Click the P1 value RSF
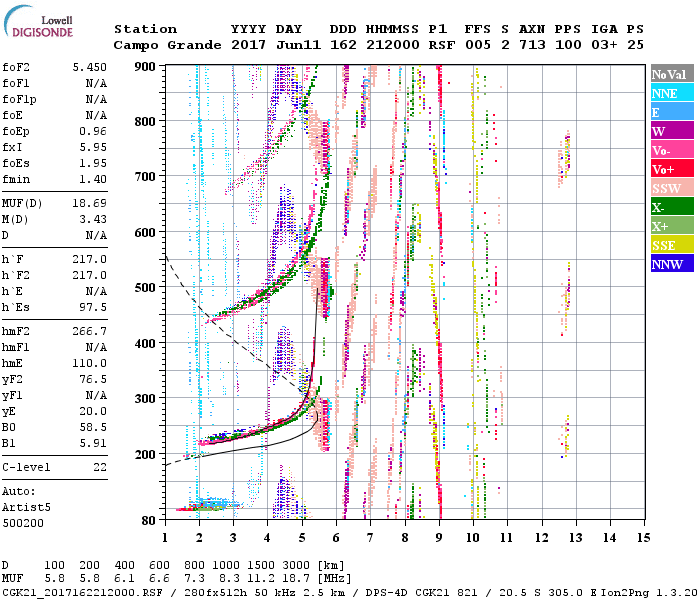Viewport: 700px width, 600px height. click(442, 46)
